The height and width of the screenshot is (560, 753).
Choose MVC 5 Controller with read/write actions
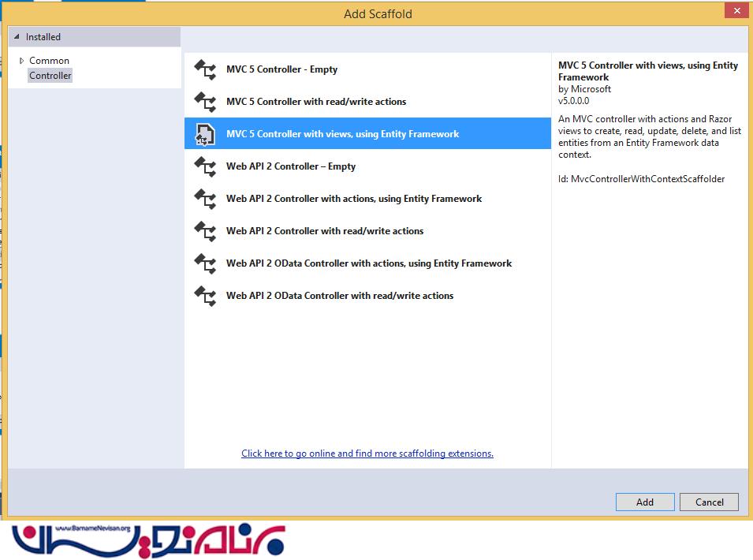[x=367, y=101]
